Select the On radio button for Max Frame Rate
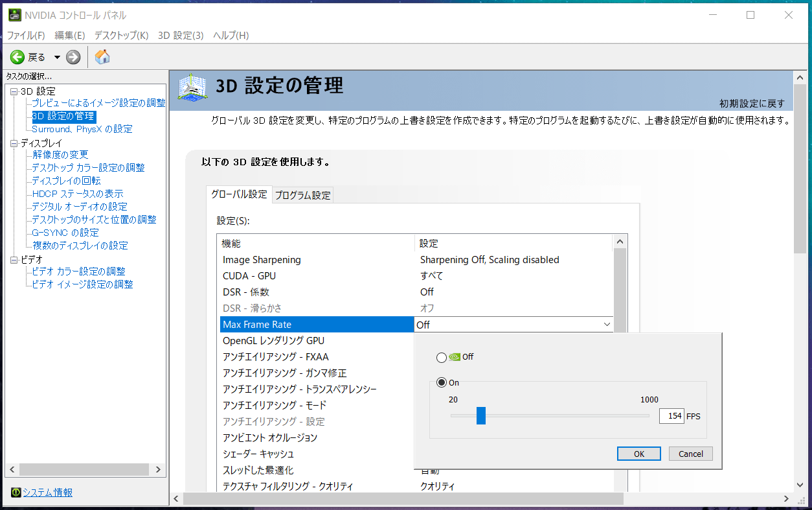This screenshot has height=510, width=812. [442, 382]
